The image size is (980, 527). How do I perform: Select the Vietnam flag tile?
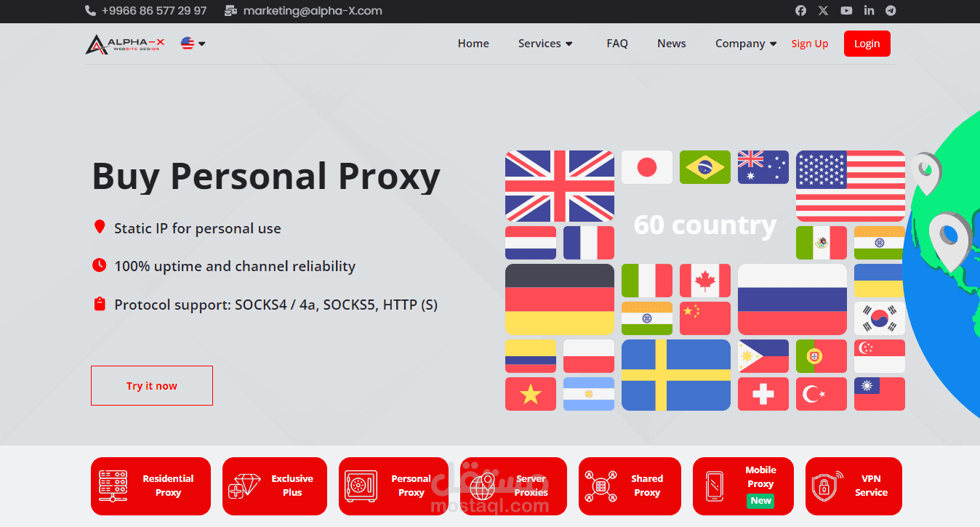(x=531, y=394)
